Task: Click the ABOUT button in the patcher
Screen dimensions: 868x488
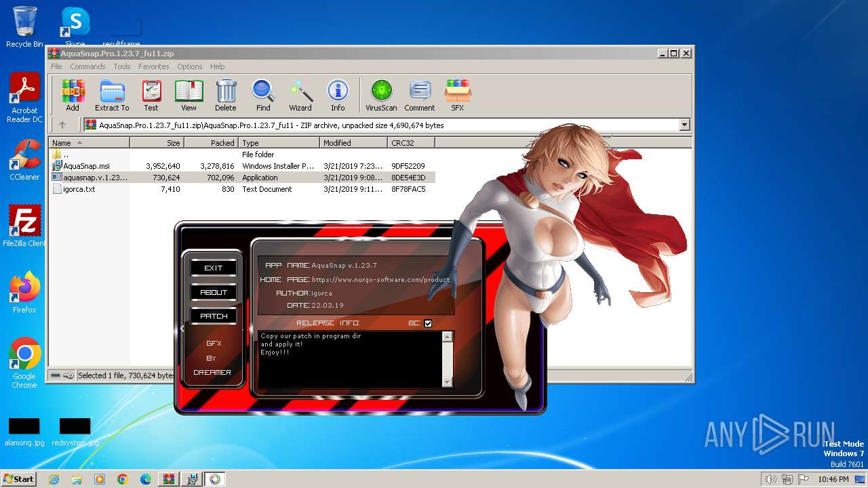Action: (214, 292)
